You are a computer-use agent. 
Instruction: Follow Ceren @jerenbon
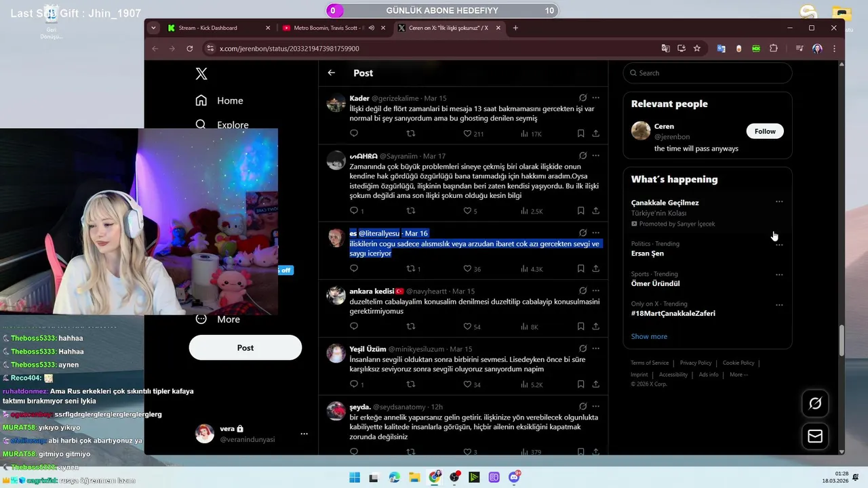[765, 131]
